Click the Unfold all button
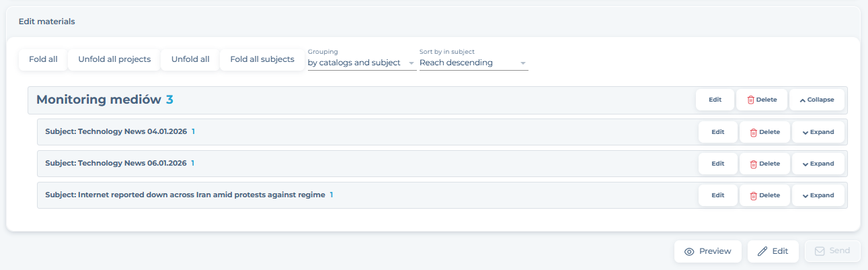The image size is (868, 270). point(190,59)
